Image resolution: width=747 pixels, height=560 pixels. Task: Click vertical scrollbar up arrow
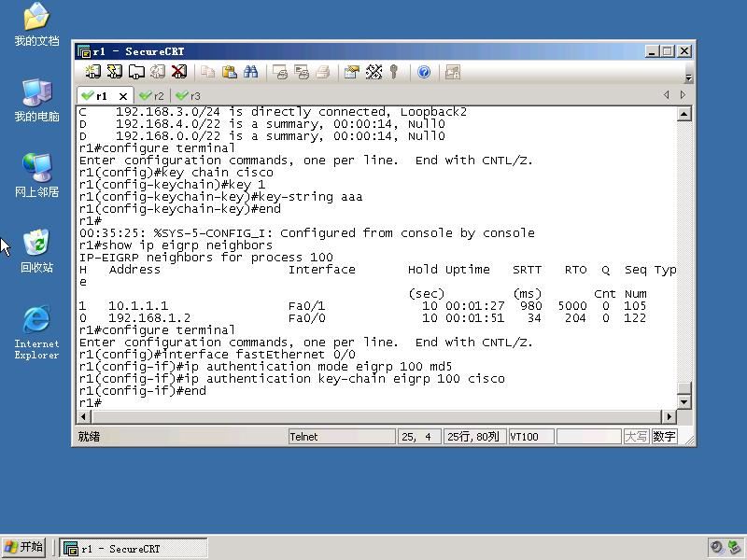point(684,114)
